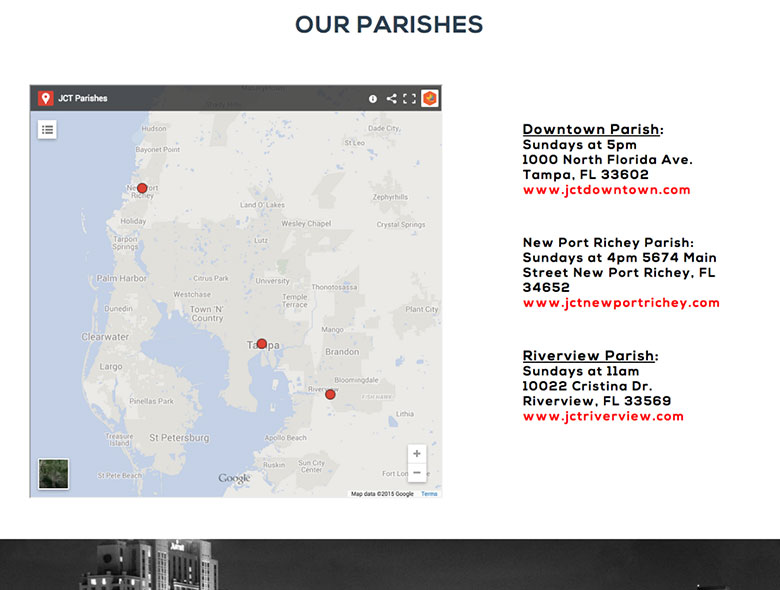Image resolution: width=780 pixels, height=590 pixels.
Task: Select the Riverview map marker
Action: (330, 394)
